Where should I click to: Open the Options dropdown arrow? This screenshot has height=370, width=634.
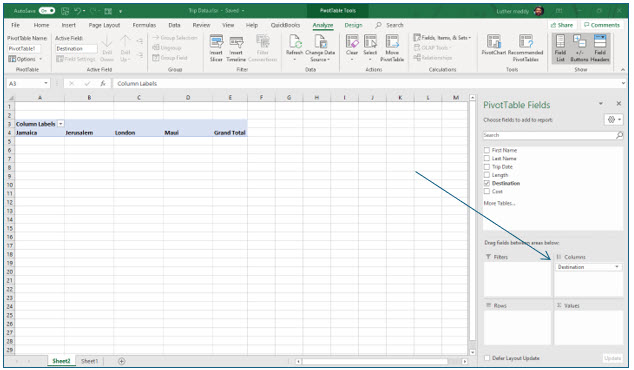40,59
